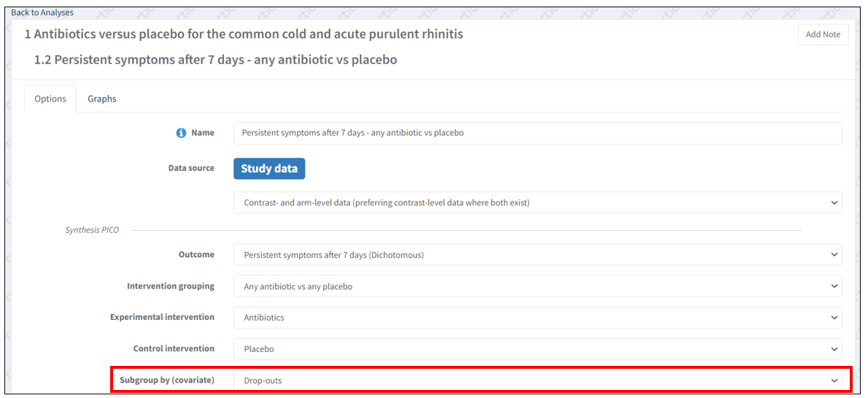Screen dimensions: 868x398
Task: Click into the analysis Name text field
Action: point(538,133)
